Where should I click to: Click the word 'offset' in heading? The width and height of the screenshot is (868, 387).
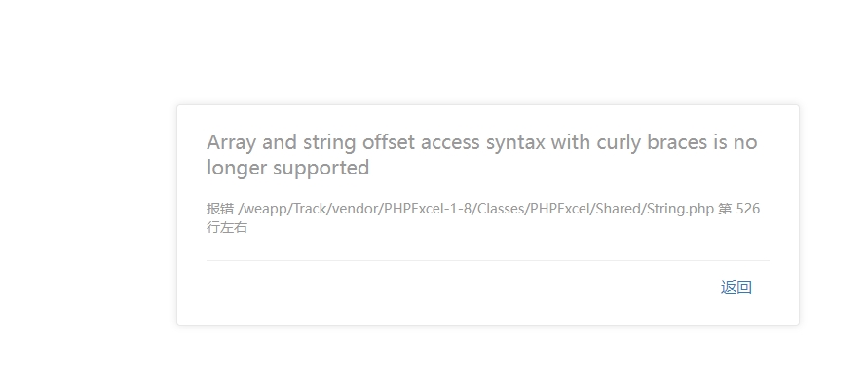click(389, 142)
